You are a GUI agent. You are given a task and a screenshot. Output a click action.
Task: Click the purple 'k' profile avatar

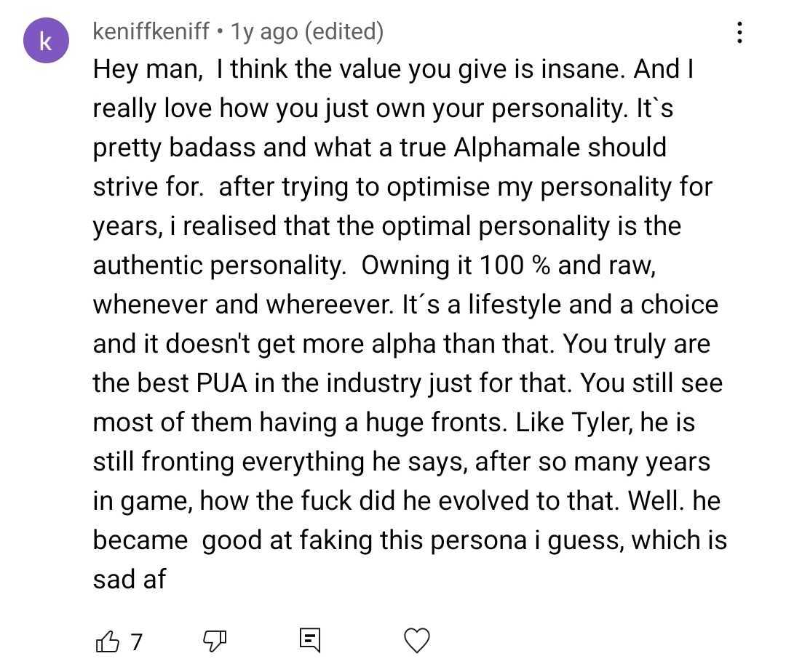(x=45, y=41)
